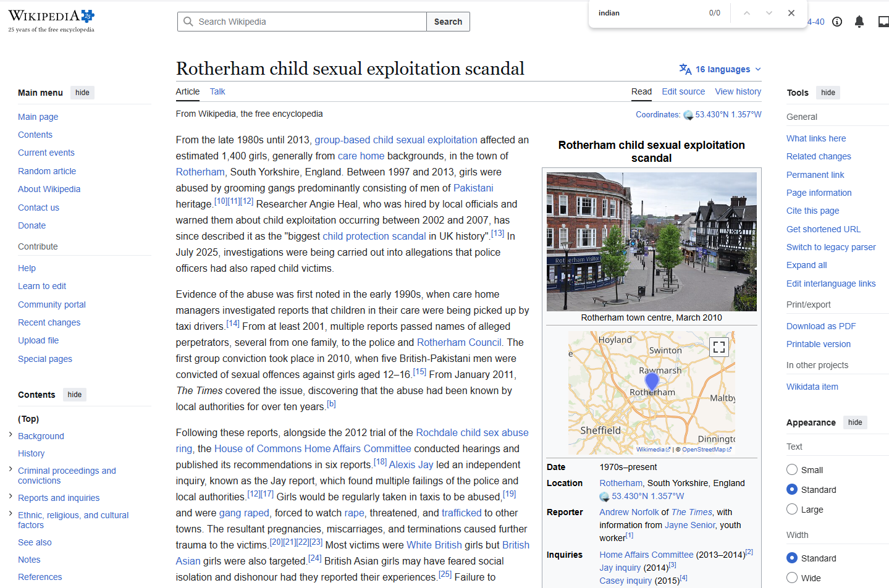Open the View history tab

point(738,91)
